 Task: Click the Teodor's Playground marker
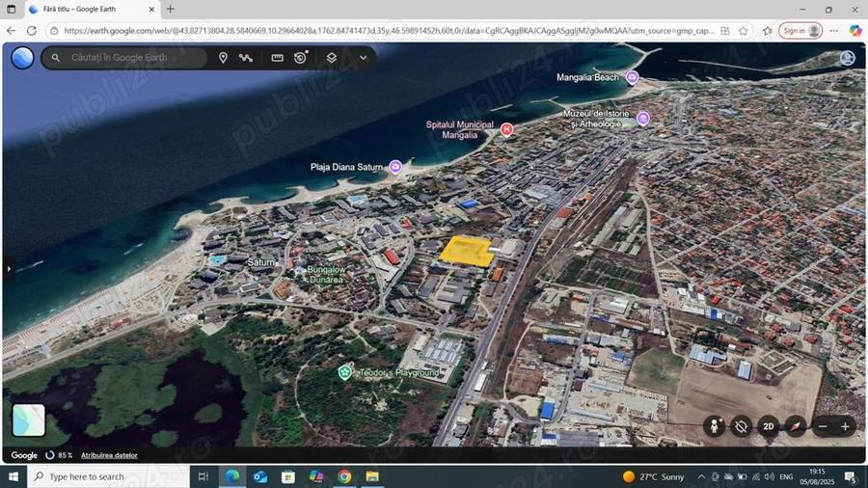(x=344, y=373)
